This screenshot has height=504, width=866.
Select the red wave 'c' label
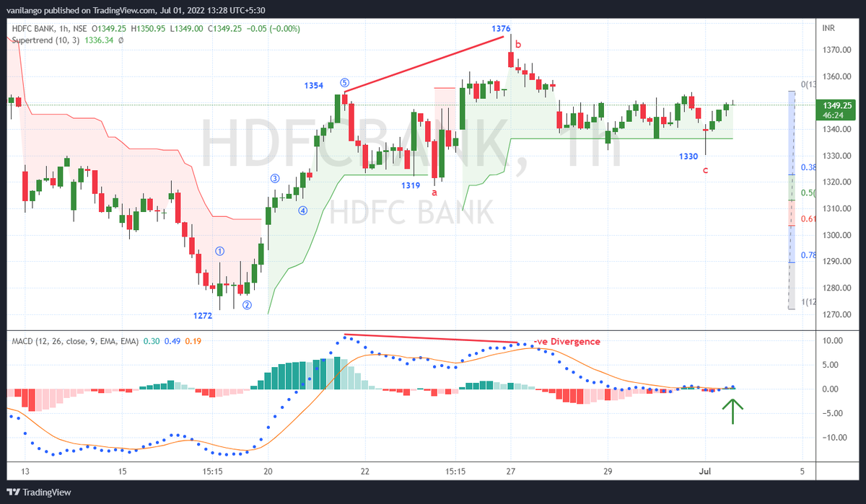705,170
